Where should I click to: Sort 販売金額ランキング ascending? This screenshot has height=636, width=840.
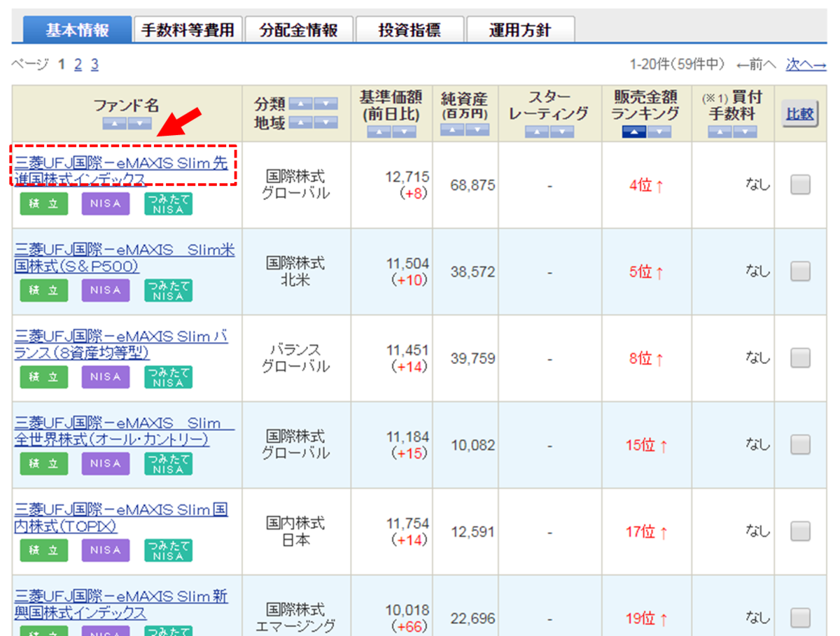tap(634, 131)
